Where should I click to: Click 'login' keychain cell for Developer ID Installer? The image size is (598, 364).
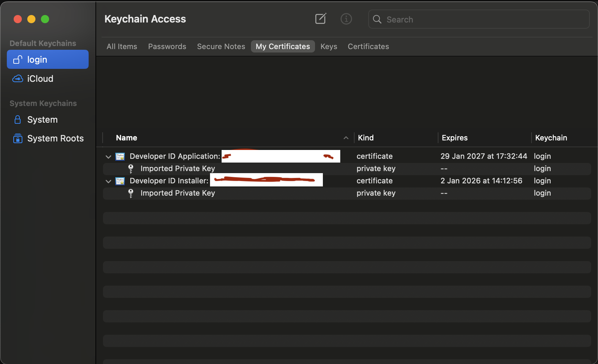(542, 181)
